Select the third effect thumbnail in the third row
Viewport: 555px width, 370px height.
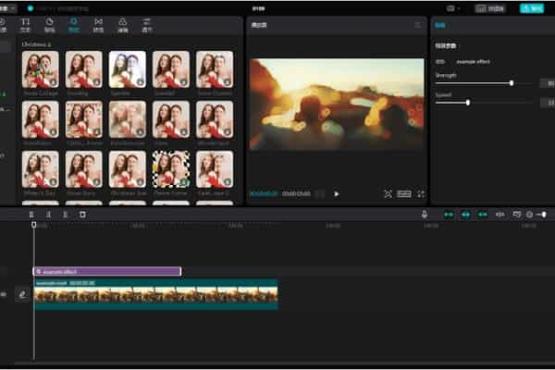point(127,169)
